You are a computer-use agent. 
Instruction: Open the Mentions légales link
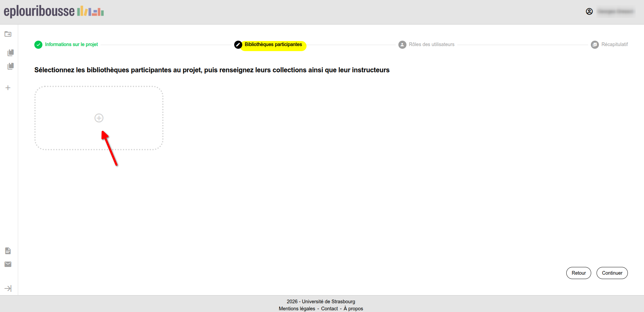tap(297, 309)
